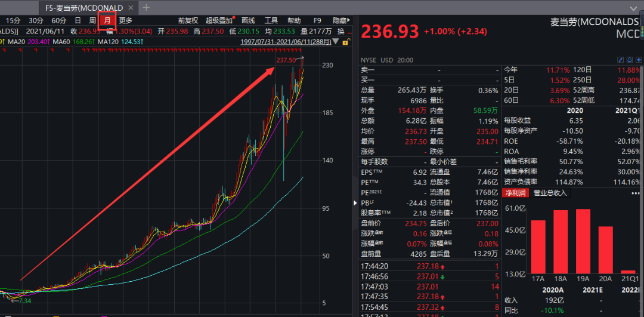Switch chart to 60分 period
The height and width of the screenshot is (317, 644).
coord(58,20)
